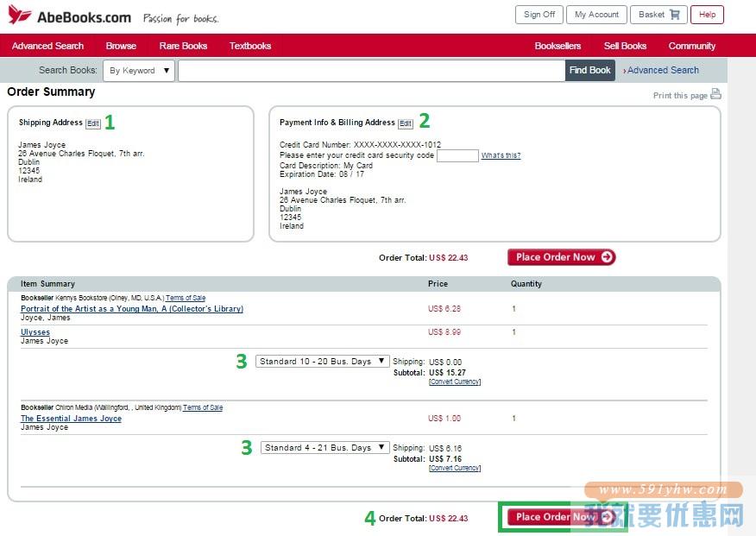Select the price US$ 8.99
Screen dimensions: 756x536
coord(444,332)
